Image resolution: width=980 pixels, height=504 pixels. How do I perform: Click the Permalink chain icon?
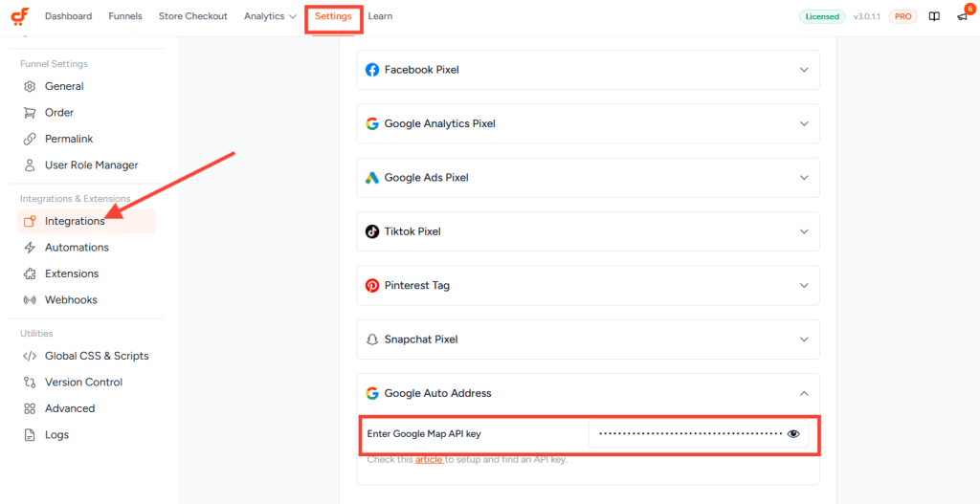click(30, 139)
